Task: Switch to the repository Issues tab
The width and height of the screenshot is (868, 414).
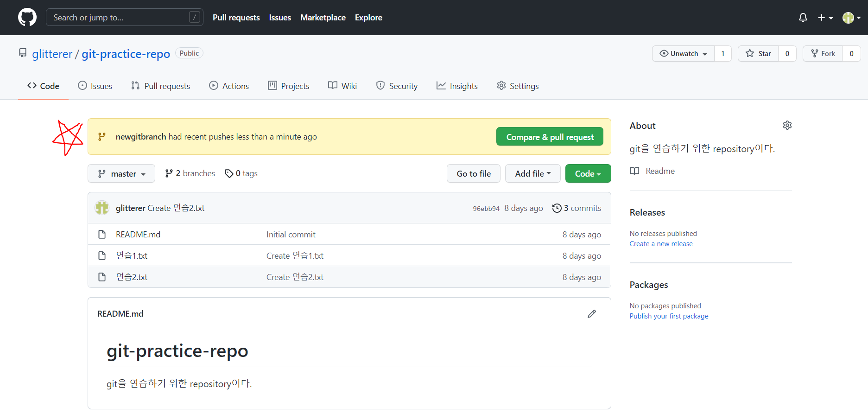Action: pyautogui.click(x=95, y=86)
